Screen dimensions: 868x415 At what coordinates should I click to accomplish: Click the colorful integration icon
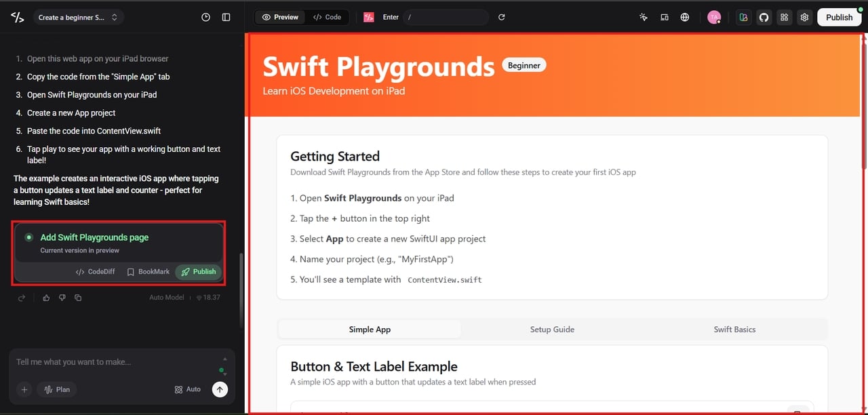click(744, 18)
